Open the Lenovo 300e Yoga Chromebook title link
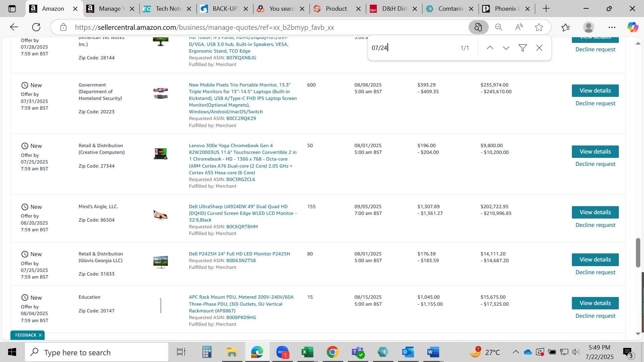This screenshot has width=644, height=362. coord(243,159)
